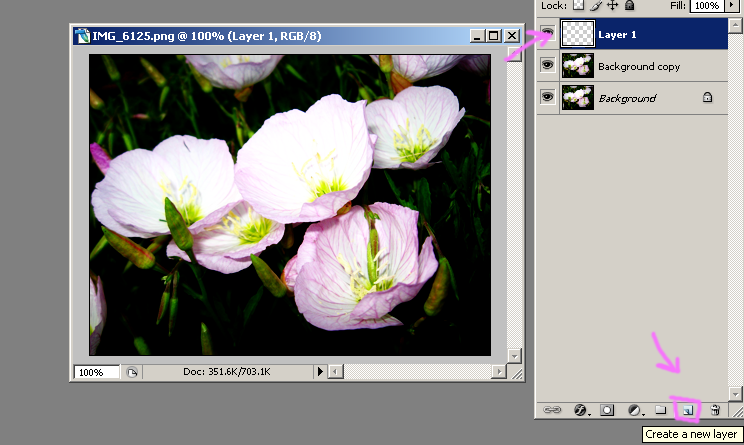Select the italic Background layer name

627,98
